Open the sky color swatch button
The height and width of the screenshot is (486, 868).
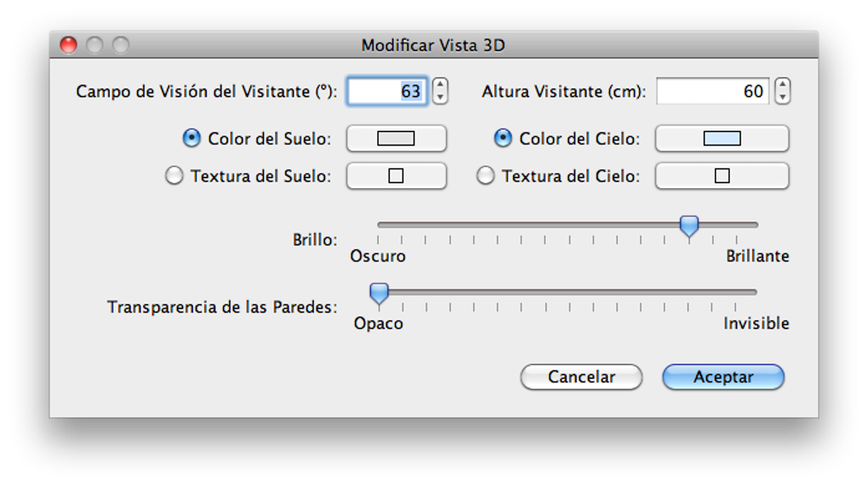722,138
